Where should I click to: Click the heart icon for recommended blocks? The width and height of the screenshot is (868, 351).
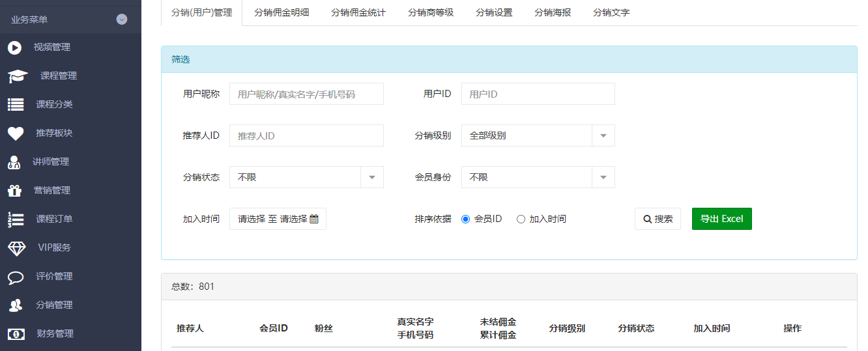tap(16, 133)
